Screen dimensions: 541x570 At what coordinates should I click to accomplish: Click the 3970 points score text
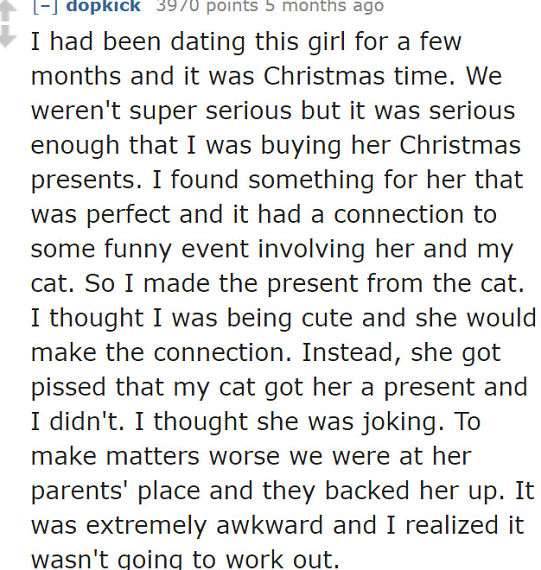click(x=206, y=6)
